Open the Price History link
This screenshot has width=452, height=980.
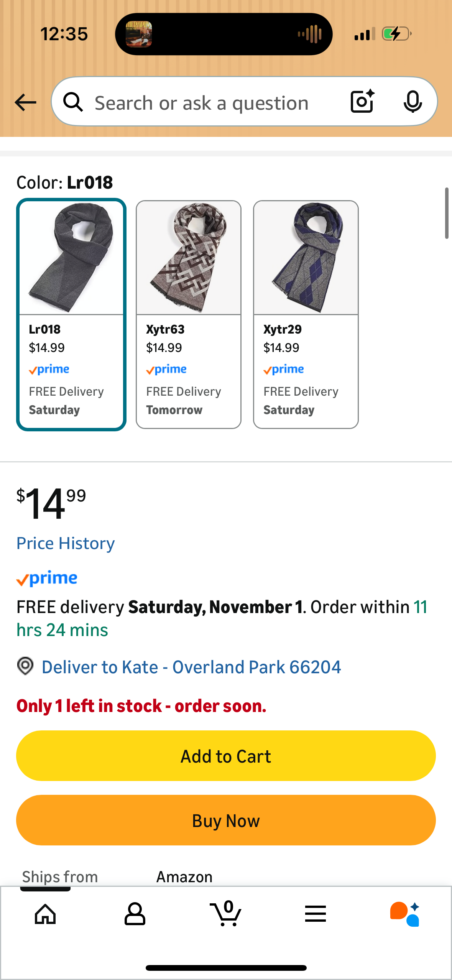[x=66, y=543]
